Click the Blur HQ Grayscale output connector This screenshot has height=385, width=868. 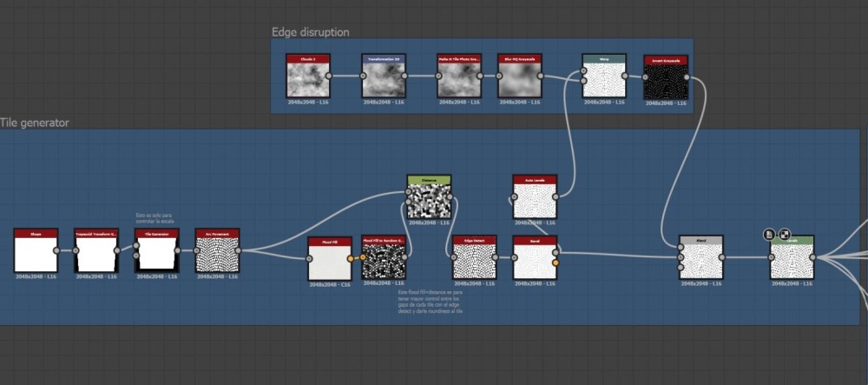coord(540,76)
